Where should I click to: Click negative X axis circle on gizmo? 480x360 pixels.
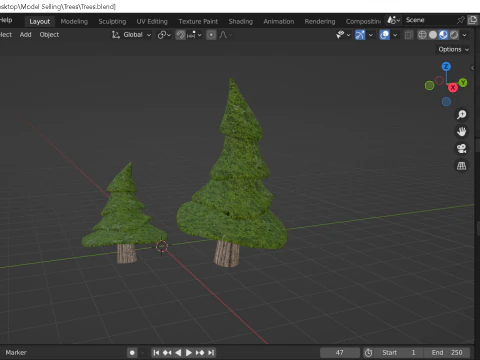[439, 80]
